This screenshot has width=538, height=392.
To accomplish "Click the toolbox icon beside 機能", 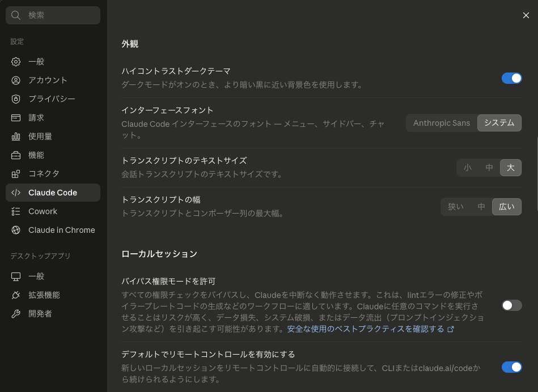I will pyautogui.click(x=16, y=155).
